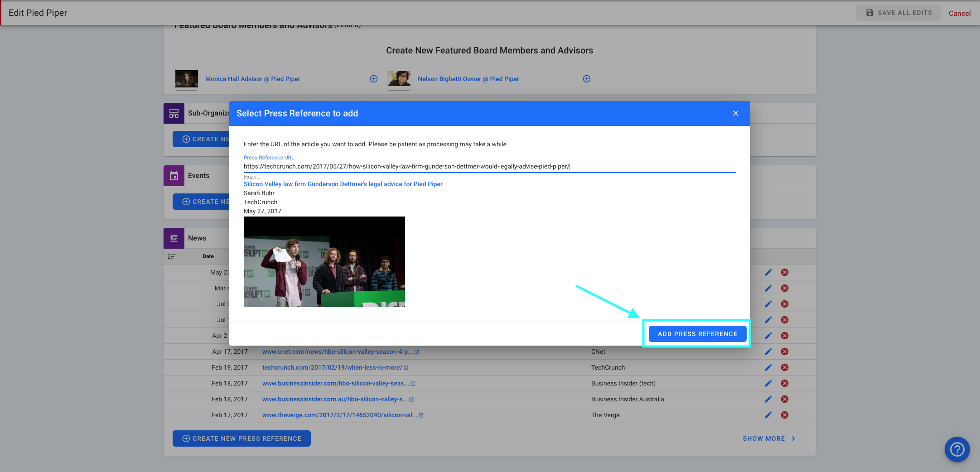Select the Feb 17, 2017 date cell
Screen dimensions: 980x472
click(x=230, y=415)
